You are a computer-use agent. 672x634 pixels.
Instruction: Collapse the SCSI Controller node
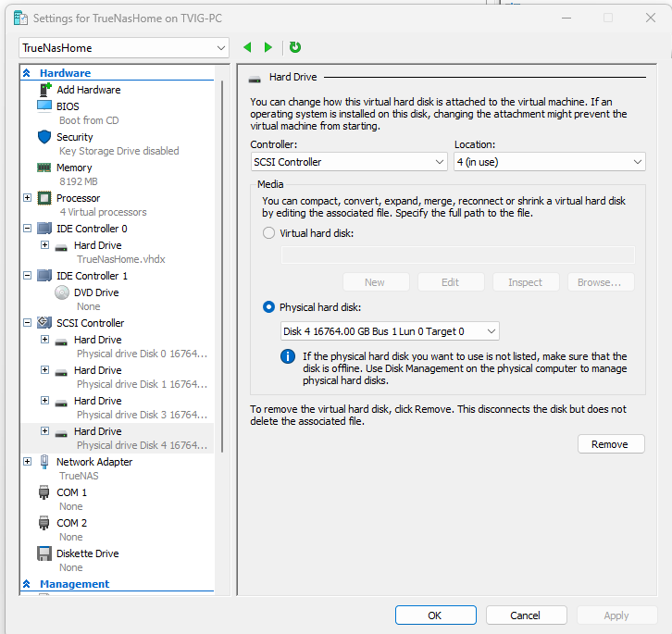click(x=28, y=322)
